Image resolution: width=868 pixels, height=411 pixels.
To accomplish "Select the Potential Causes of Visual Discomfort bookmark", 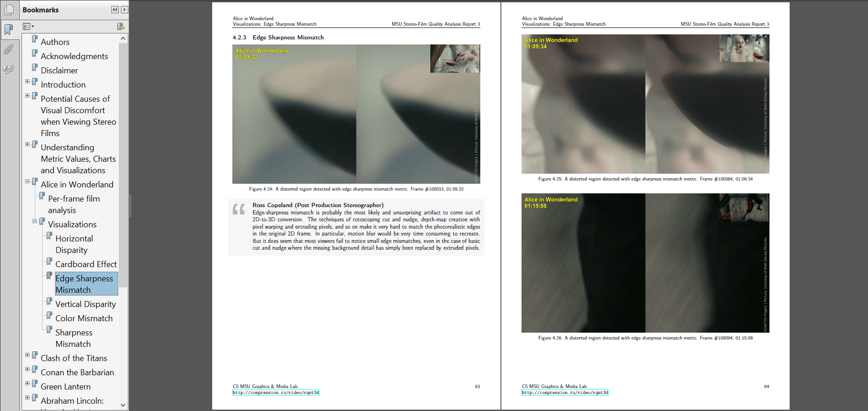I will point(78,116).
